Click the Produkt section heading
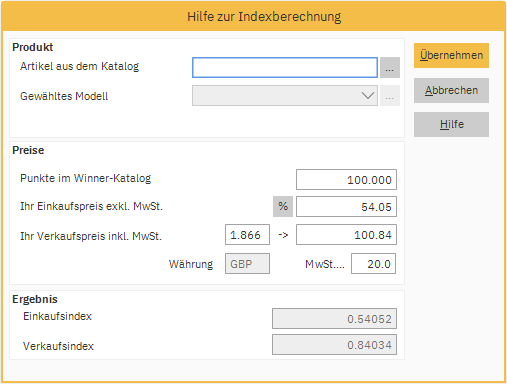Screen dimensions: 507x384 point(33,47)
